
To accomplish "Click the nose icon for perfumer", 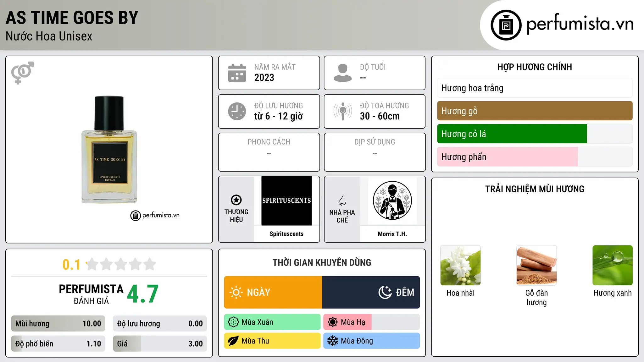I will click(342, 200).
